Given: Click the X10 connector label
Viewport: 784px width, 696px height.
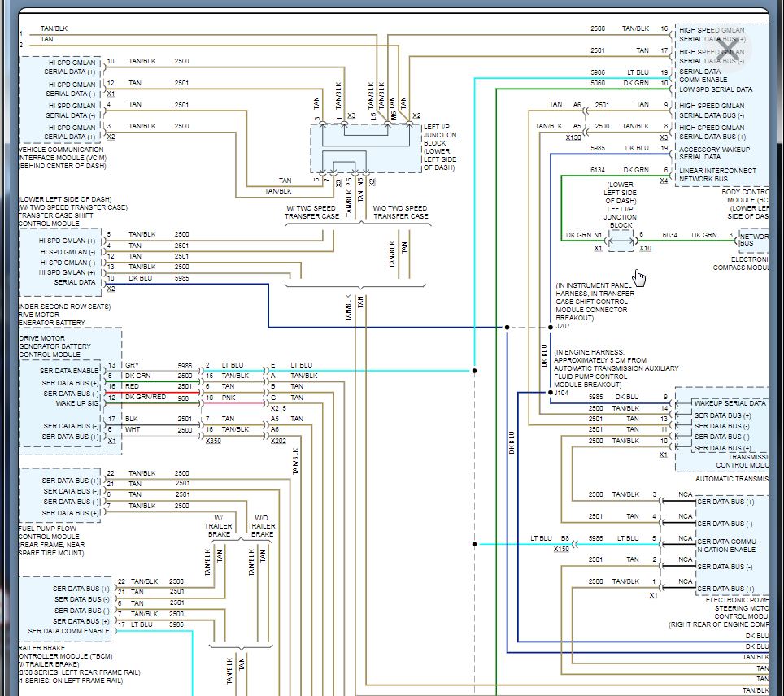Looking at the screenshot, I should tap(645, 248).
